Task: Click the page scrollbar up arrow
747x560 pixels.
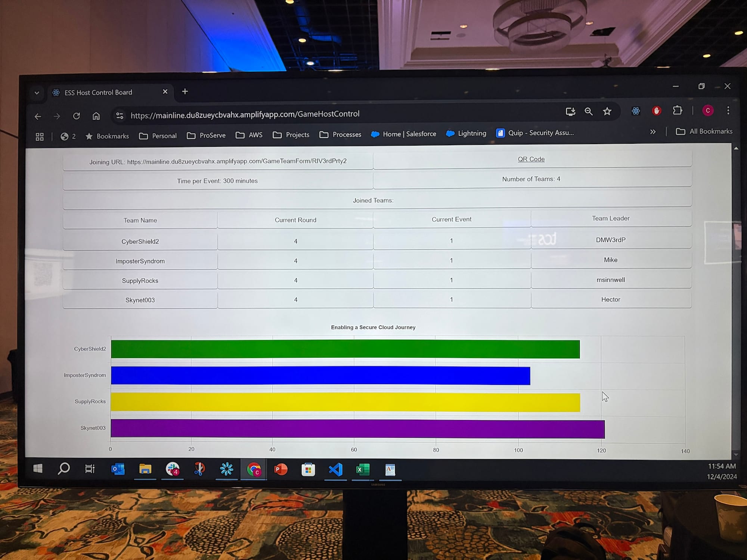Action: click(736, 149)
